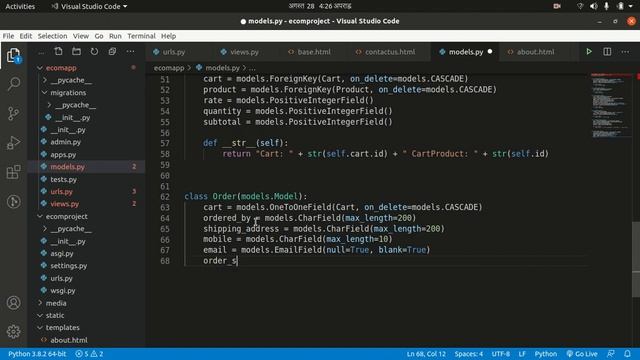Screen dimensions: 640x360
Task: Open admin.py in the explorer
Action: click(65, 142)
